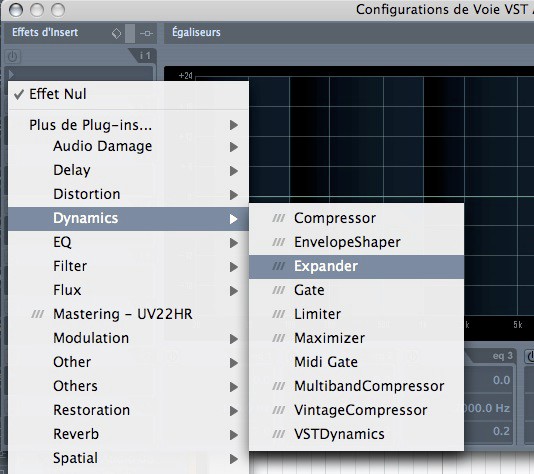Toggle the eq 3 band power button
Image resolution: width=534 pixels, height=474 pixels.
click(530, 356)
